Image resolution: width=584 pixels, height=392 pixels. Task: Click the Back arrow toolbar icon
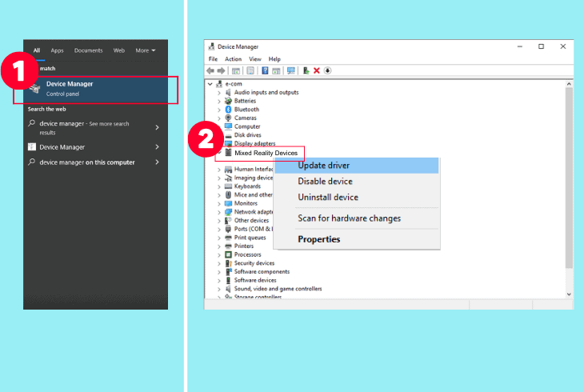click(x=210, y=70)
